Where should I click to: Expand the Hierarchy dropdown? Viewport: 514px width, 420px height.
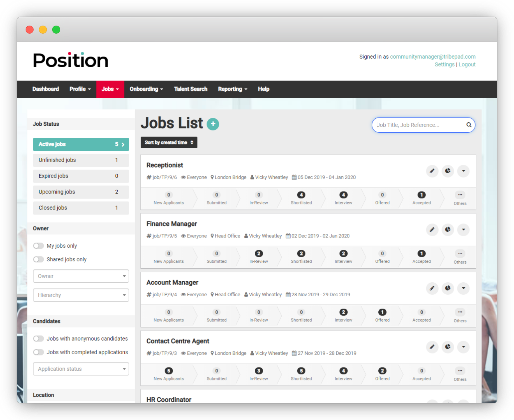pos(81,295)
